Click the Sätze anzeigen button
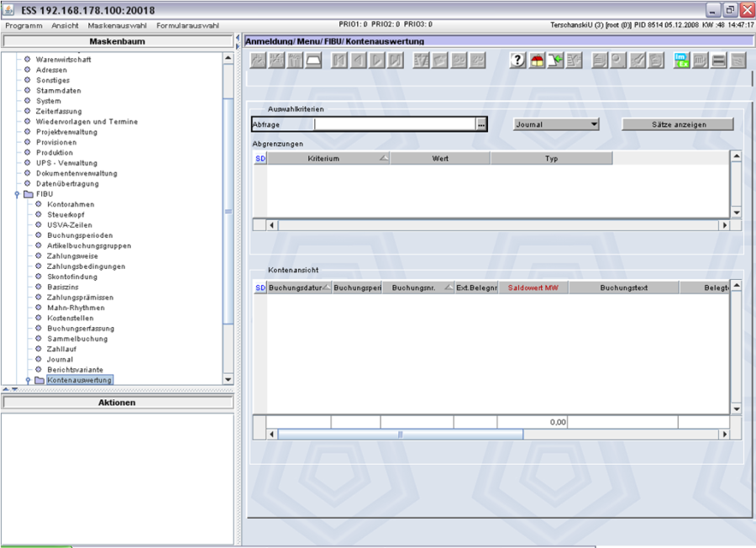 pyautogui.click(x=678, y=124)
